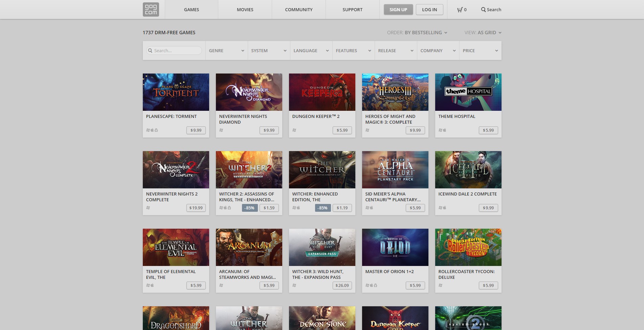Open the PRICE filter dropdown
The width and height of the screenshot is (644, 330).
480,50
